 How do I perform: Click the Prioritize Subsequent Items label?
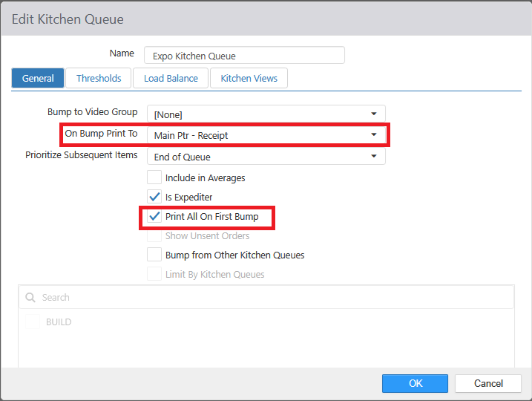click(x=82, y=155)
